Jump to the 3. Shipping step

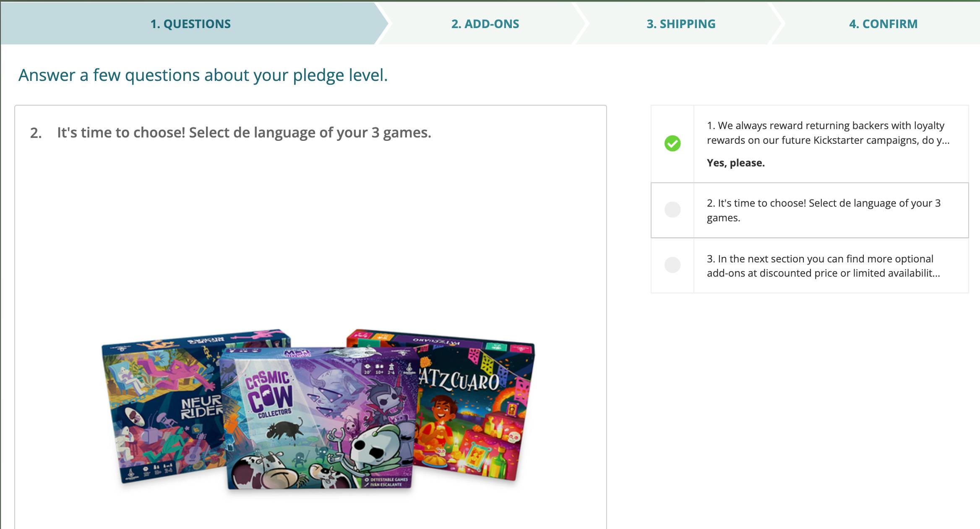point(681,24)
